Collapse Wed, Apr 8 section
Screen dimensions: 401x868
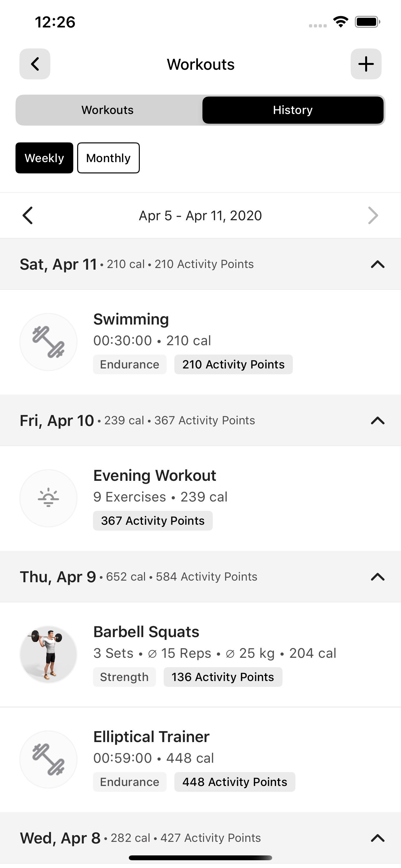(378, 838)
